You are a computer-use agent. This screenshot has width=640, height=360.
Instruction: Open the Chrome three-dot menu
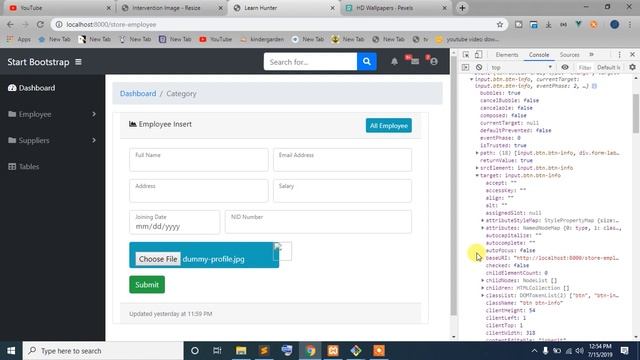(x=631, y=24)
